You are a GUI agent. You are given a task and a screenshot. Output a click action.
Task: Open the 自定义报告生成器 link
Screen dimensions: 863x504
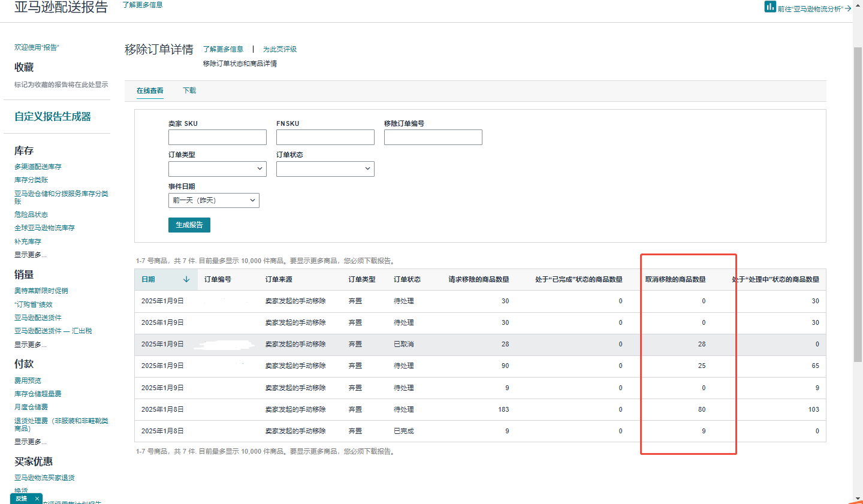click(x=53, y=116)
